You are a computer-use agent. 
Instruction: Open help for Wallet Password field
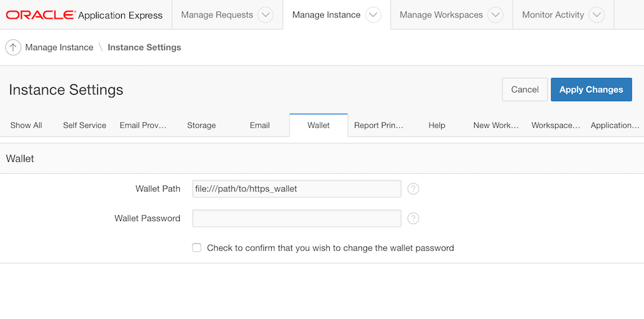(x=413, y=218)
